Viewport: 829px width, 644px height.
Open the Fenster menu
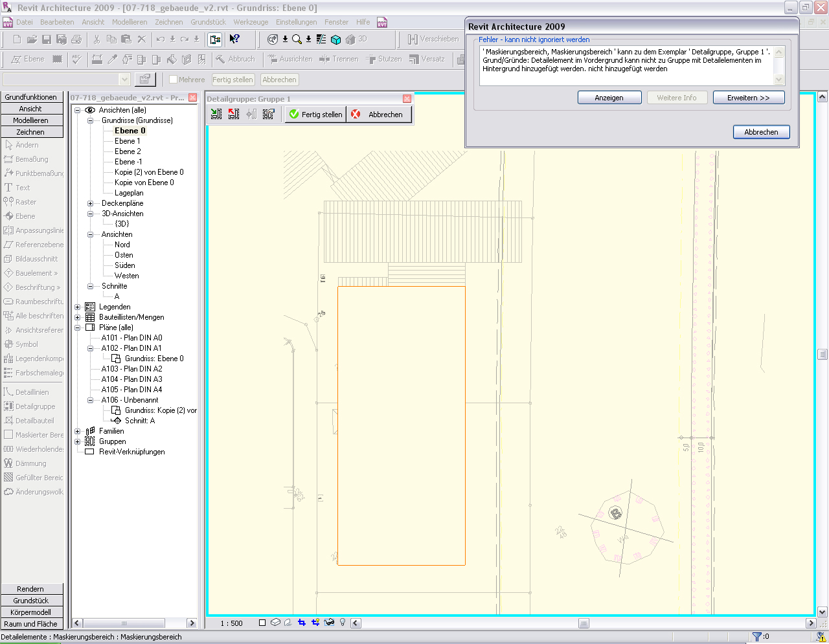coord(336,22)
